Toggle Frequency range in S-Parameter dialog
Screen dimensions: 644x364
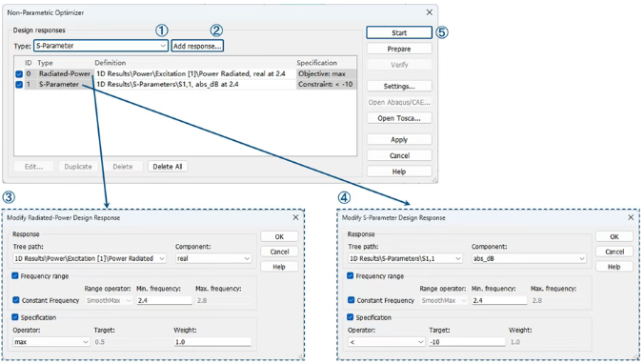(350, 275)
